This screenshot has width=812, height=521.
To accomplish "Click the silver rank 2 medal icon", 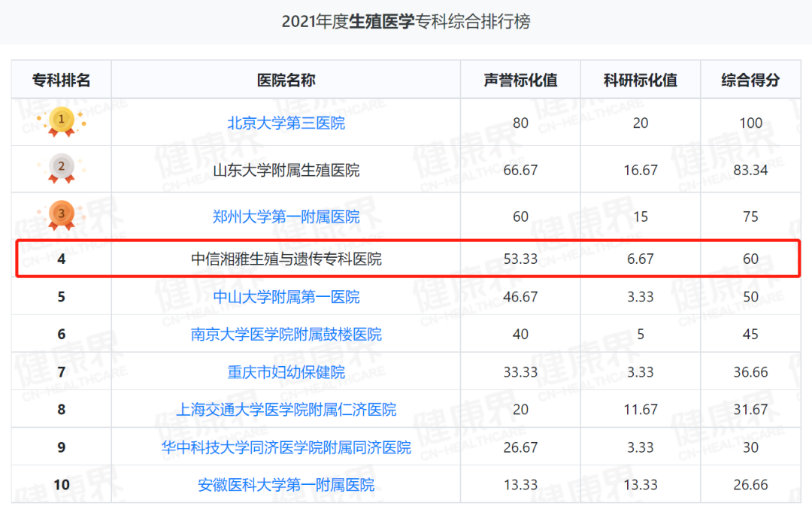I will (x=62, y=168).
